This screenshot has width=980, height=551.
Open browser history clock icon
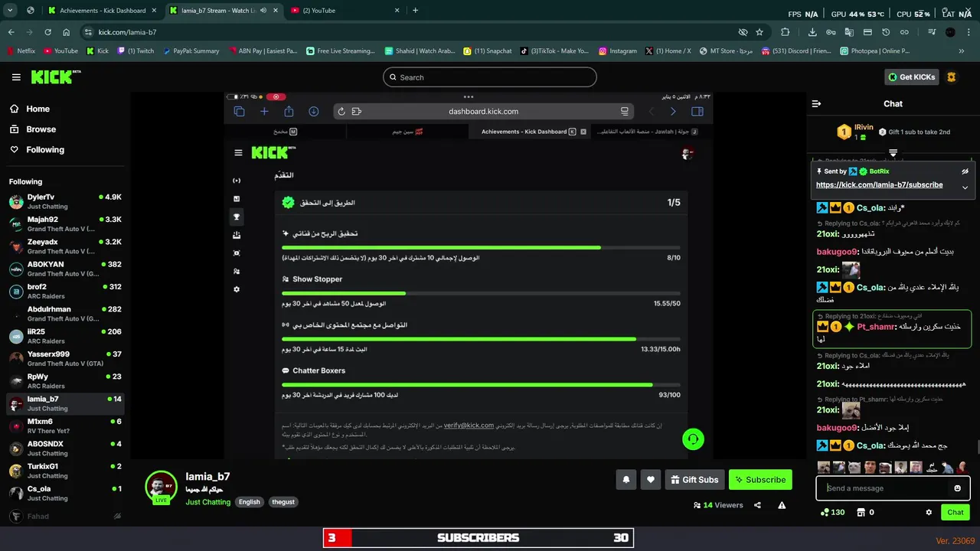pos(886,32)
